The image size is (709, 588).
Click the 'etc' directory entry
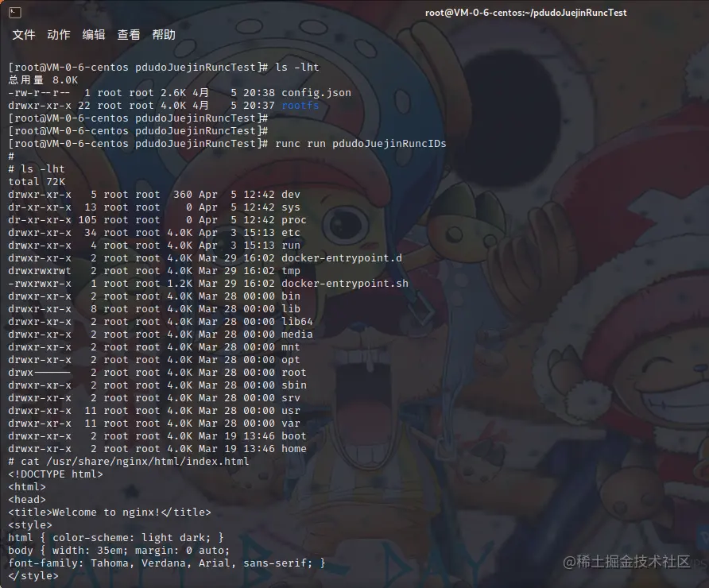point(291,232)
